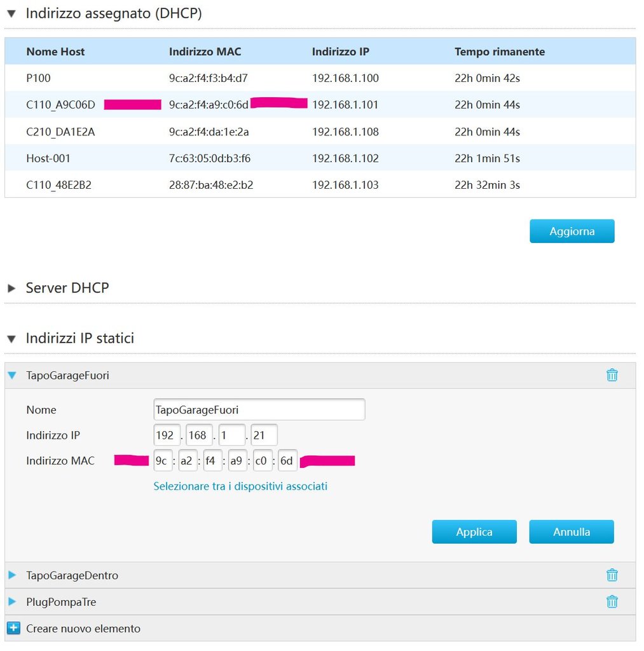The height and width of the screenshot is (651, 644).
Task: Focus the Nome text field
Action: [259, 410]
